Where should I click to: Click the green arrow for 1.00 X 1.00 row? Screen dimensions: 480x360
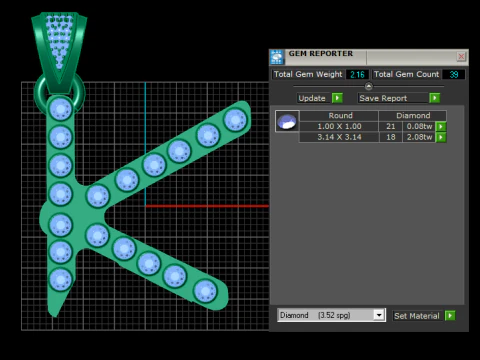click(441, 126)
